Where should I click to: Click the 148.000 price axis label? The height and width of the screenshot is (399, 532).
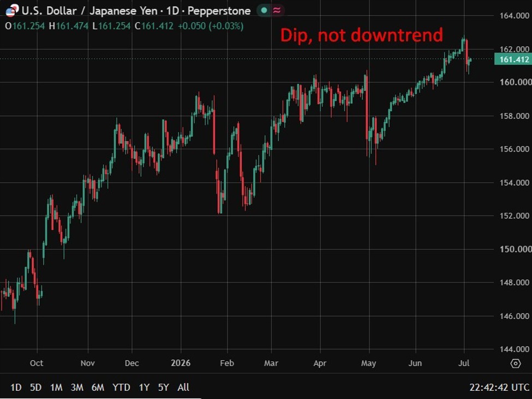(x=515, y=282)
